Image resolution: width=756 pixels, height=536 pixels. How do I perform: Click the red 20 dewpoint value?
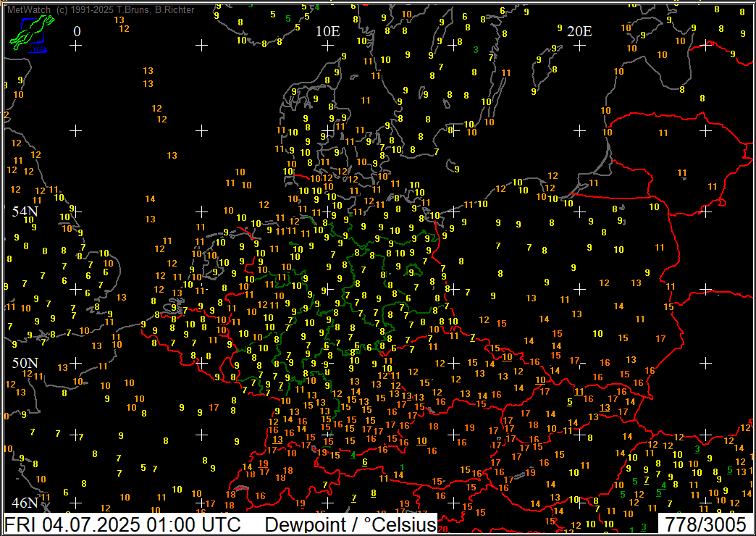coord(444,529)
